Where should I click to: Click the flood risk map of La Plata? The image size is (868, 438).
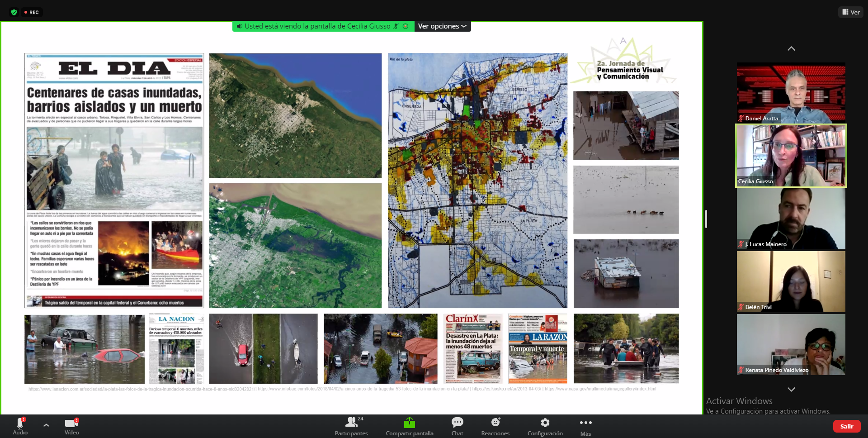(477, 181)
